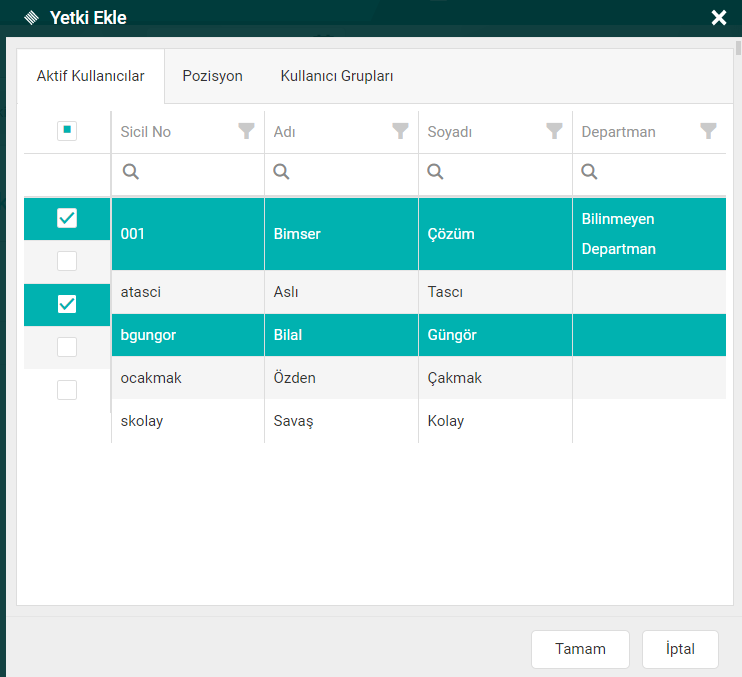Open the Kullanıcı Grupları tab
The image size is (742, 677).
[337, 76]
